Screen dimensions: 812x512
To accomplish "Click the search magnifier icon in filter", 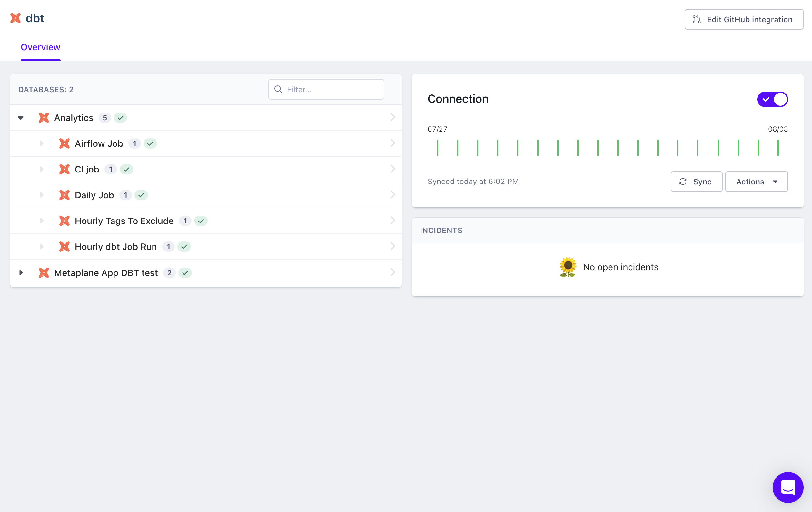I will [x=278, y=89].
